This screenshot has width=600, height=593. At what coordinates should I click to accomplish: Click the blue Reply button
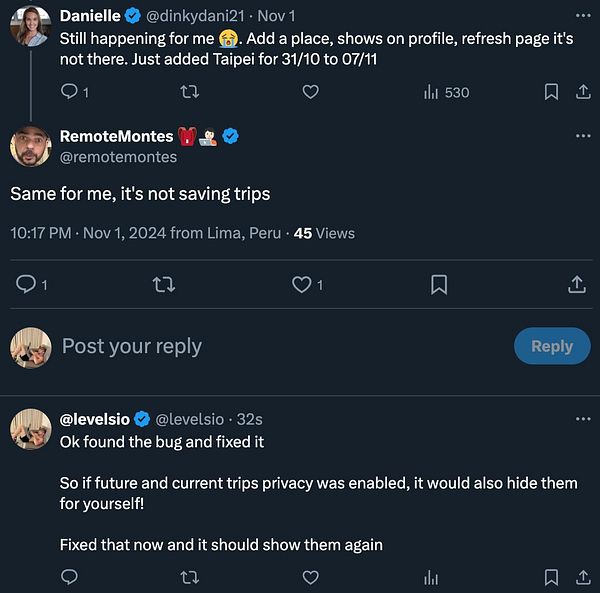pos(551,346)
